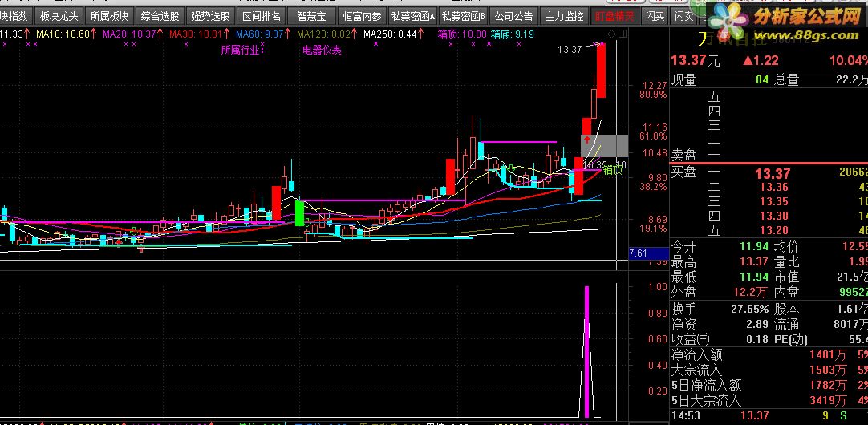This screenshot has width=868, height=425.
Task: Open the 板块龙头 toolbar button
Action: pos(59,16)
